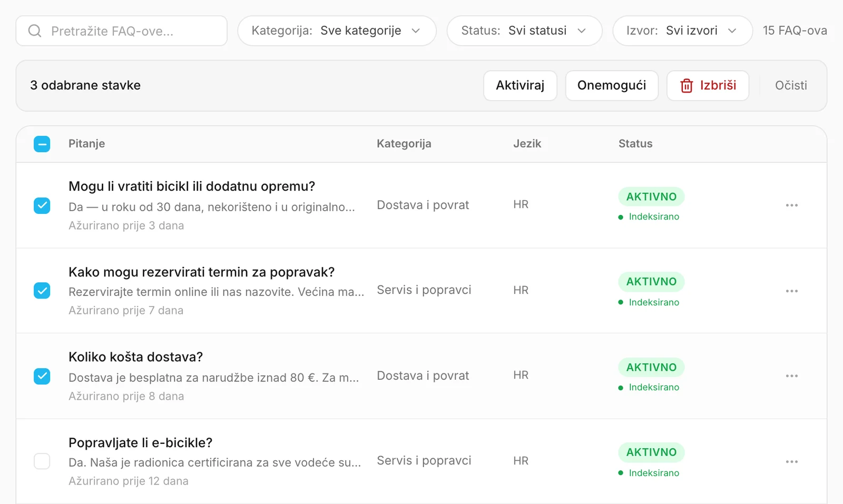Click Očisti to clear selection
Viewport: 843px width, 504px height.
tap(791, 85)
